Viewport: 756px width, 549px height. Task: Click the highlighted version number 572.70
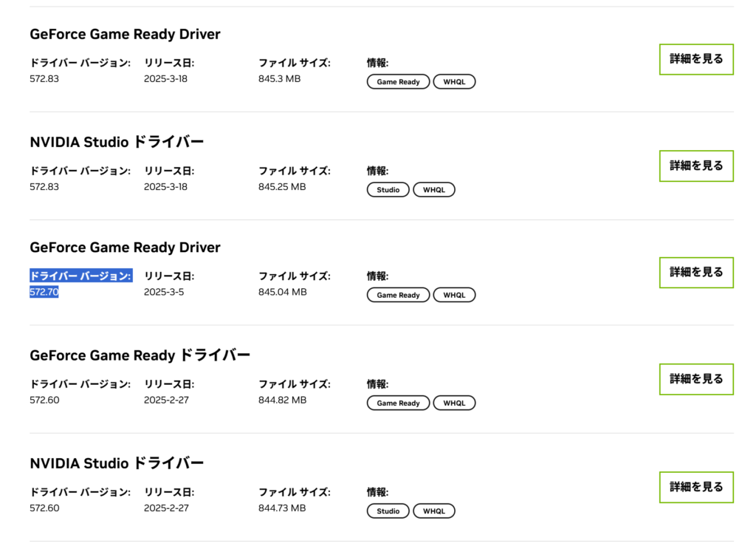click(44, 292)
